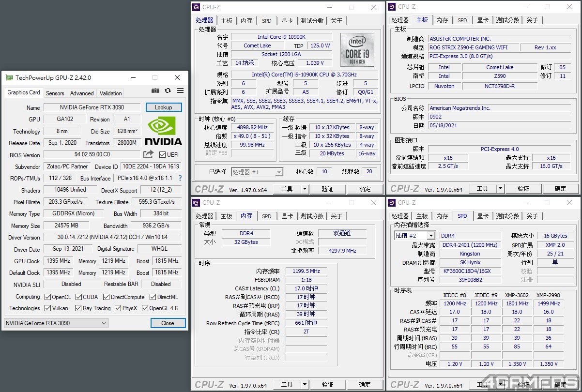Click title bar icon of CPU-Z memory window

click(x=196, y=203)
